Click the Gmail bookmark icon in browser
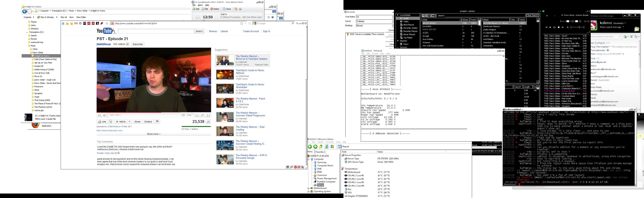 [x=76, y=23]
